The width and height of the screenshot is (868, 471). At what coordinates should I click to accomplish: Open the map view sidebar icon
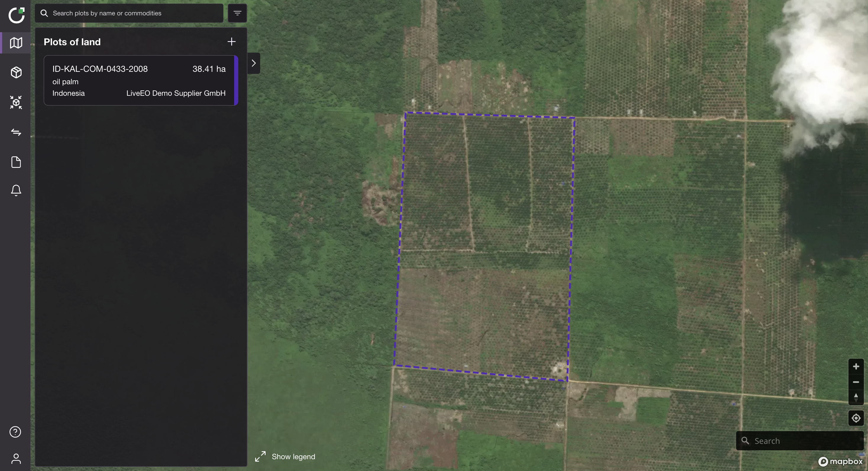(16, 43)
